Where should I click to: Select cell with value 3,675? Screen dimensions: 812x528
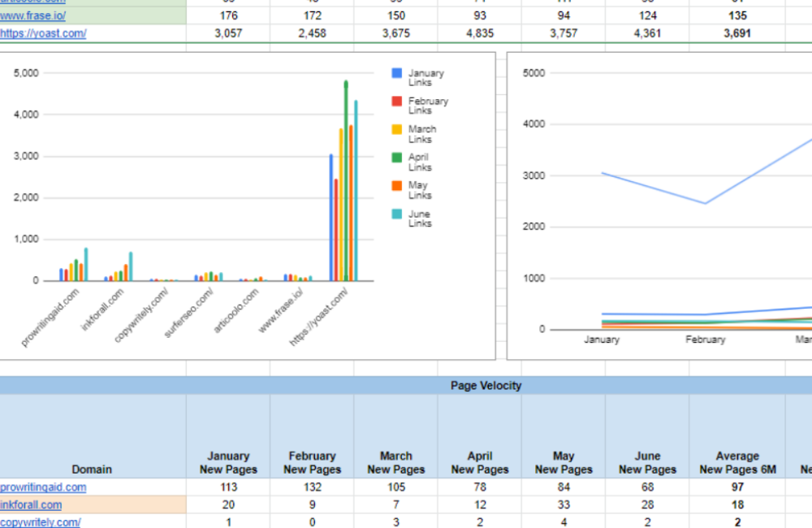click(x=396, y=33)
